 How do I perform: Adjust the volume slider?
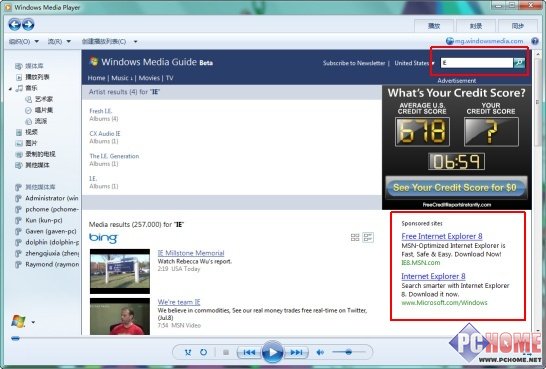click(x=348, y=352)
